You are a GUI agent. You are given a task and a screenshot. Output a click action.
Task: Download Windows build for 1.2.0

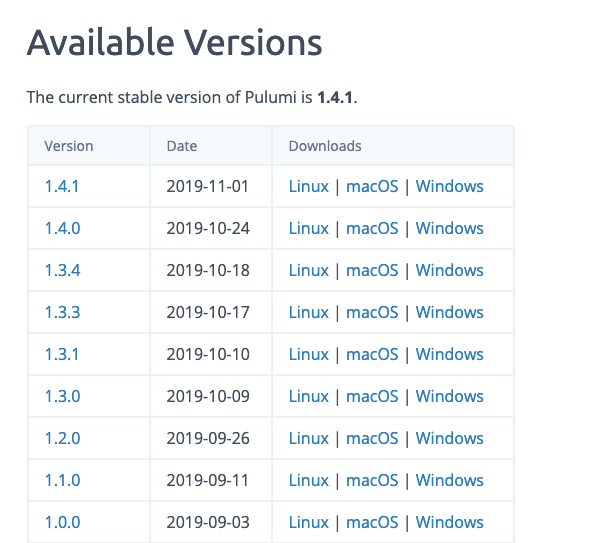[449, 438]
